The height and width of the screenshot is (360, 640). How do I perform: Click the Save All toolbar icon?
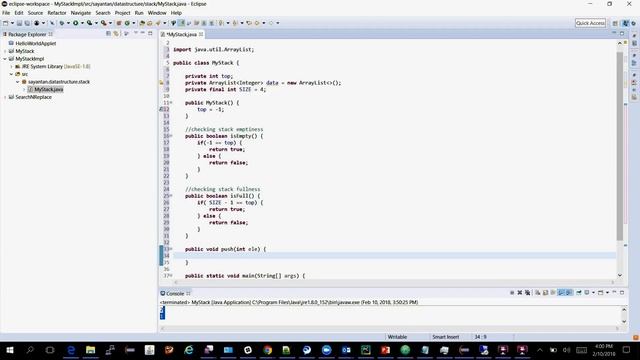pos(27,23)
